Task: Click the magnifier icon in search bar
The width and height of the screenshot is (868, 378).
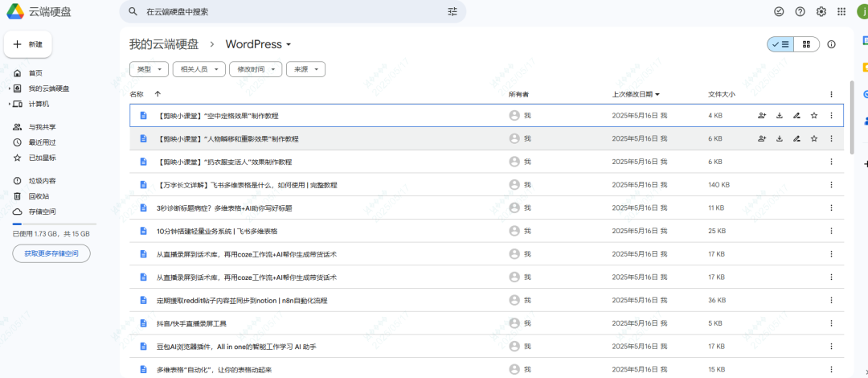Action: 133,11
